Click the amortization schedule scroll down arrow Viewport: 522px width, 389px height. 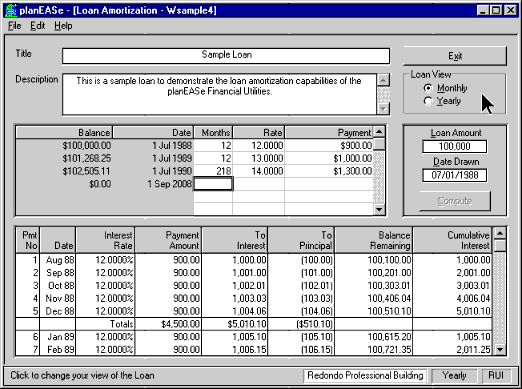[x=500, y=349]
